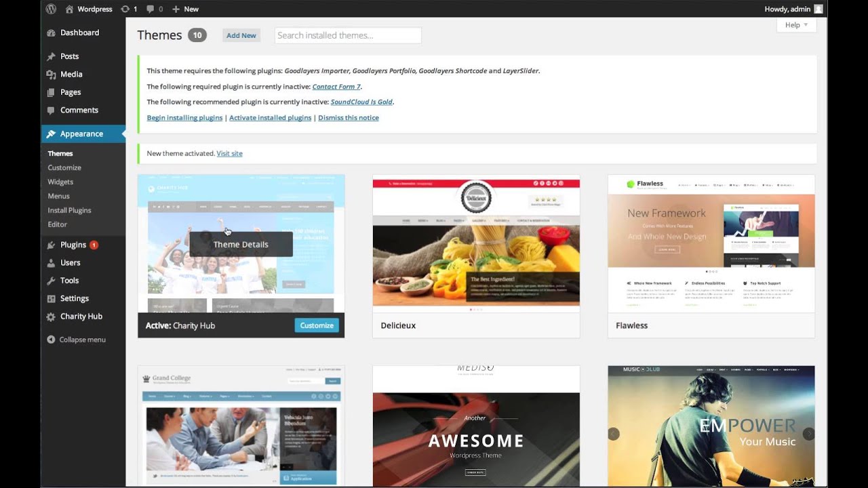Click the Collapse menu text
Image resolution: width=868 pixels, height=488 pixels.
pos(83,340)
